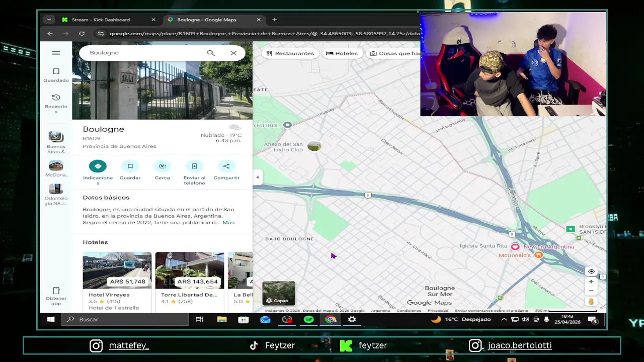
Task: Click the Indicaciones directions button
Action: [98, 166]
